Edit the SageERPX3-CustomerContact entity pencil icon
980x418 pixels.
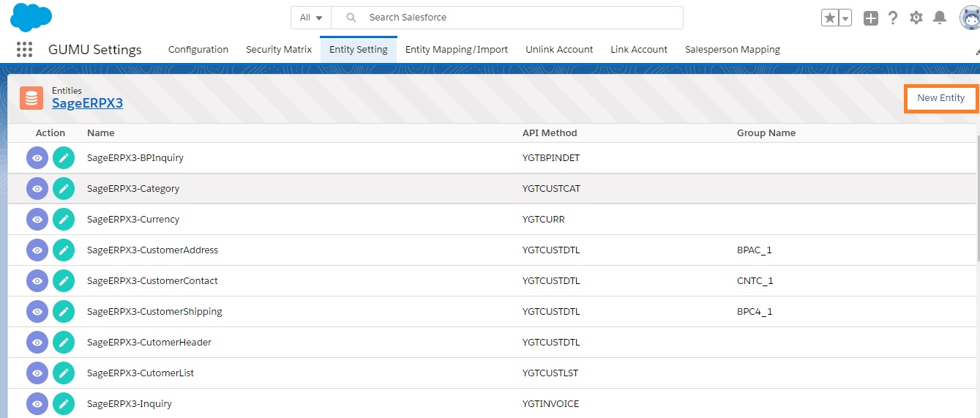64,280
